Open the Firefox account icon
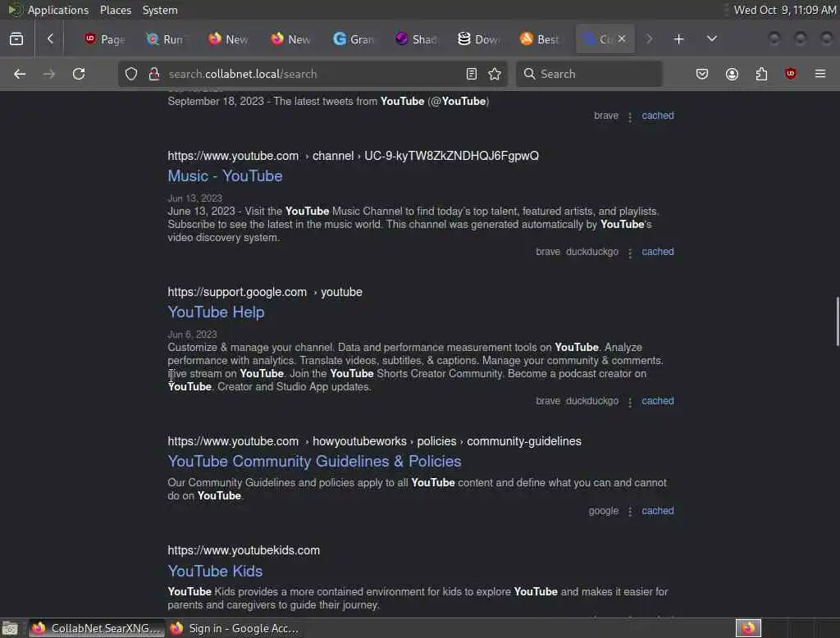This screenshot has width=840, height=638. point(732,74)
